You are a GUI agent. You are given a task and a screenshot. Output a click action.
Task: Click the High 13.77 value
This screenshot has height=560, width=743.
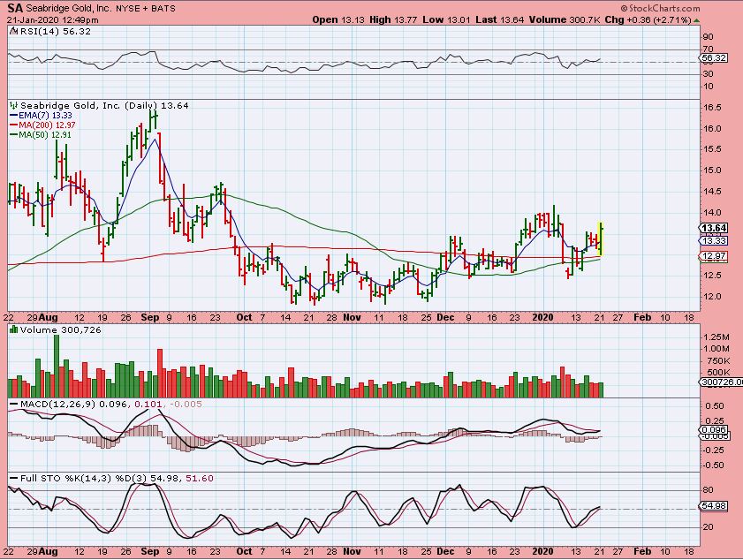pos(392,20)
